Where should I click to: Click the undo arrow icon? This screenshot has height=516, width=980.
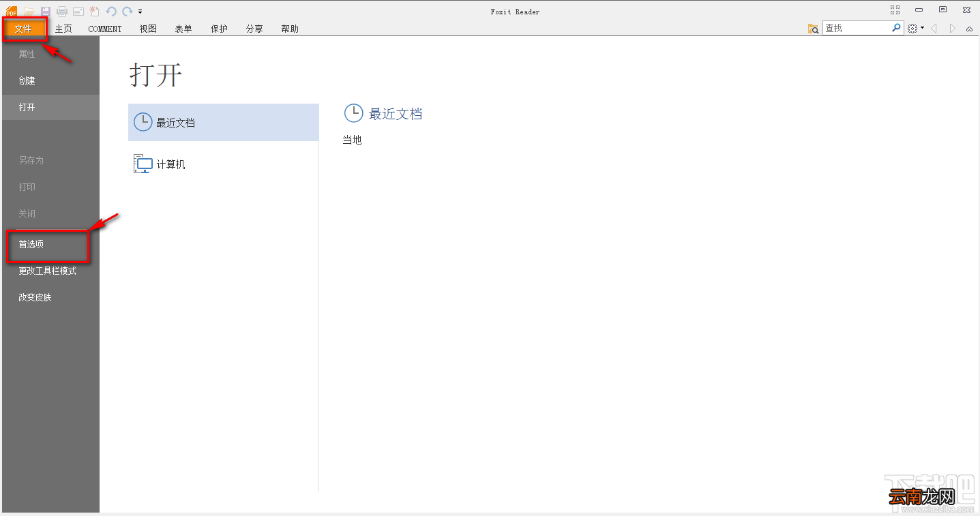tap(111, 11)
